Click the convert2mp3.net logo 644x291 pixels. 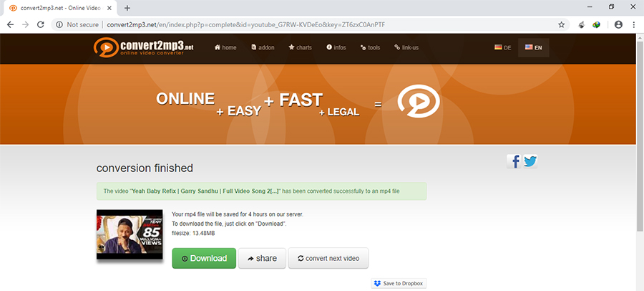[x=144, y=48]
